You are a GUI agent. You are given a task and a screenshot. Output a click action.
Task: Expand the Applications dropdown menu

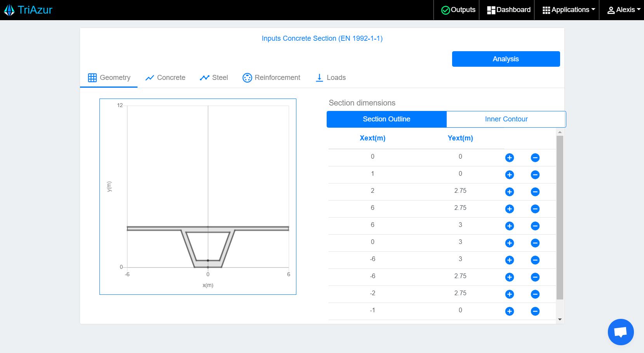[x=569, y=10]
